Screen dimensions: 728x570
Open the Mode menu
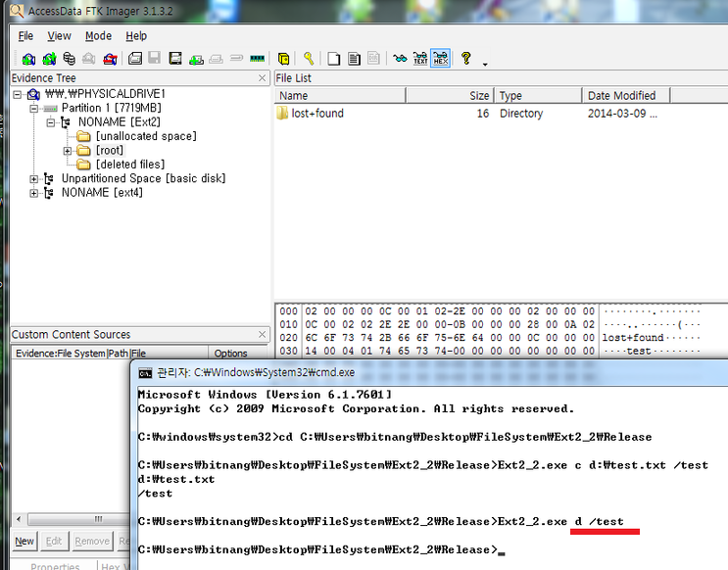(98, 35)
